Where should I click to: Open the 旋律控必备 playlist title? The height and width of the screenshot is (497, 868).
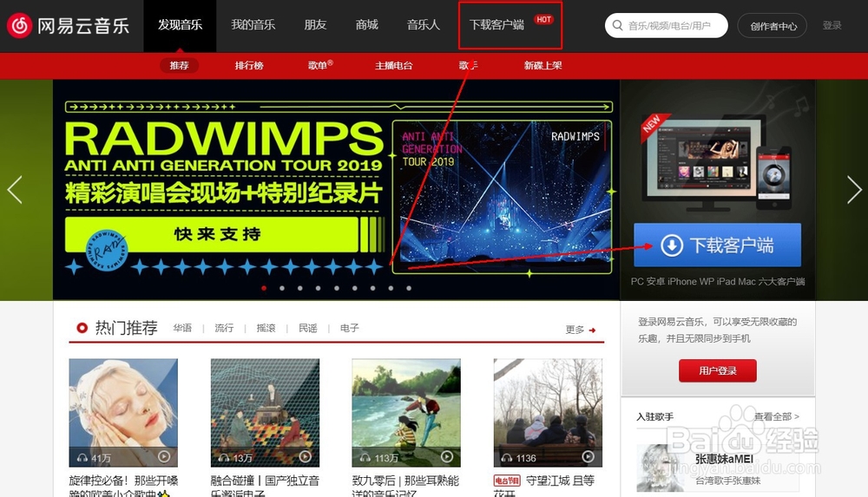pyautogui.click(x=123, y=486)
